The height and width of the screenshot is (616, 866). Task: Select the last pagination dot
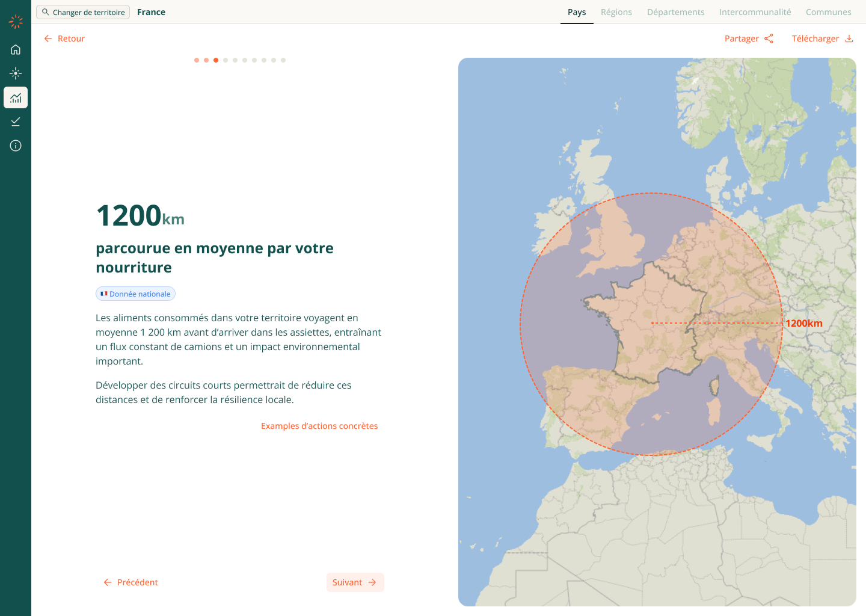[283, 60]
